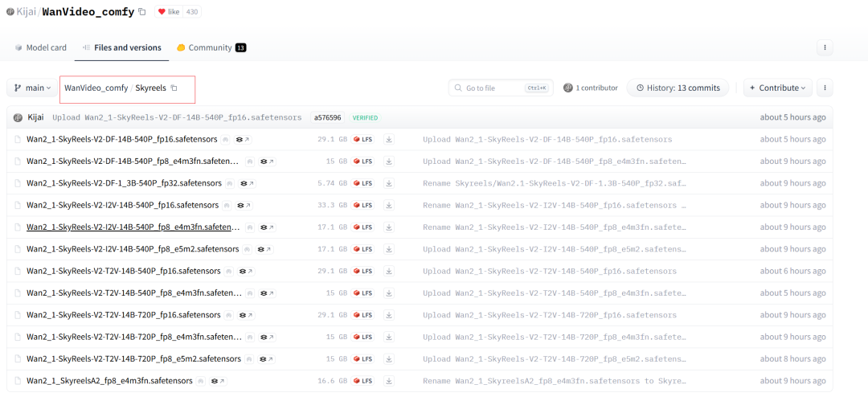Show security scan badge for I2V-14B-540P_fp16
Image resolution: width=868 pixels, height=401 pixels.
(227, 206)
